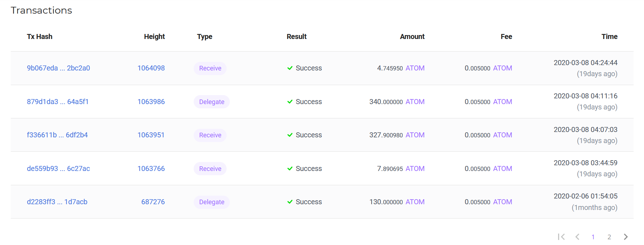Image resolution: width=644 pixels, height=245 pixels.
Task: Click success checkmark in 9b067eda row
Action: [290, 68]
